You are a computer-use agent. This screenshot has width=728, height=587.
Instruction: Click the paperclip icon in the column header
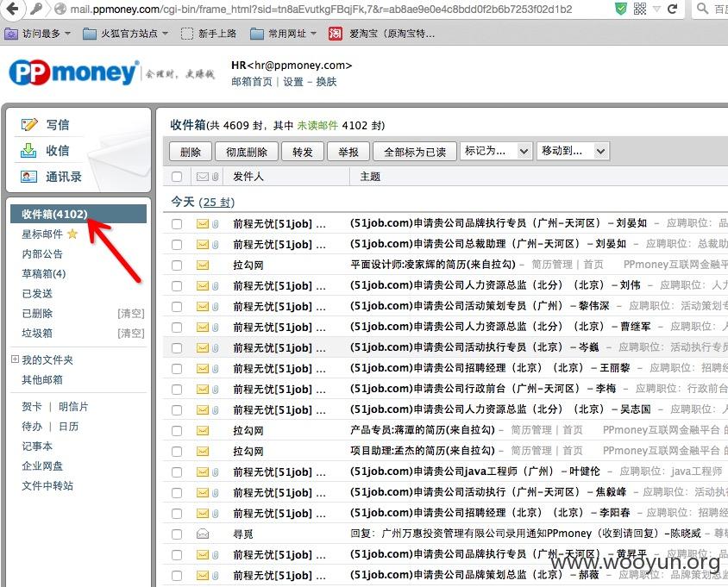215,177
